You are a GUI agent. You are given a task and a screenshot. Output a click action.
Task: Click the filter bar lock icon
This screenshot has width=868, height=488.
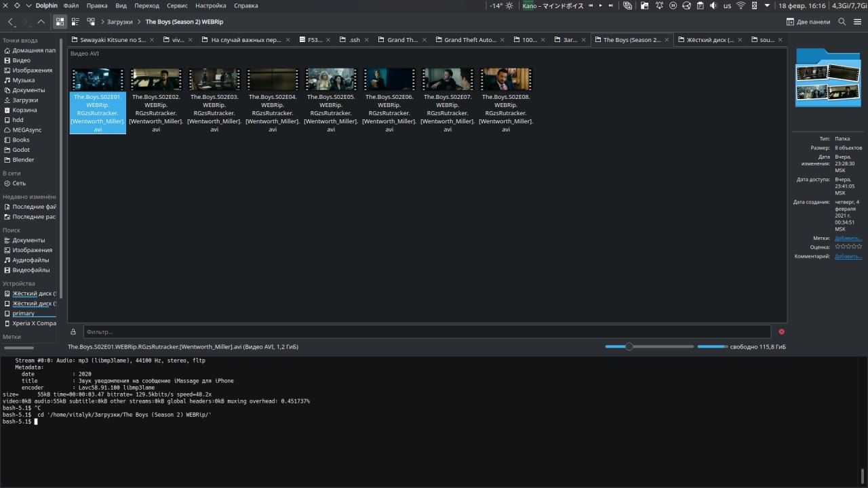click(73, 331)
